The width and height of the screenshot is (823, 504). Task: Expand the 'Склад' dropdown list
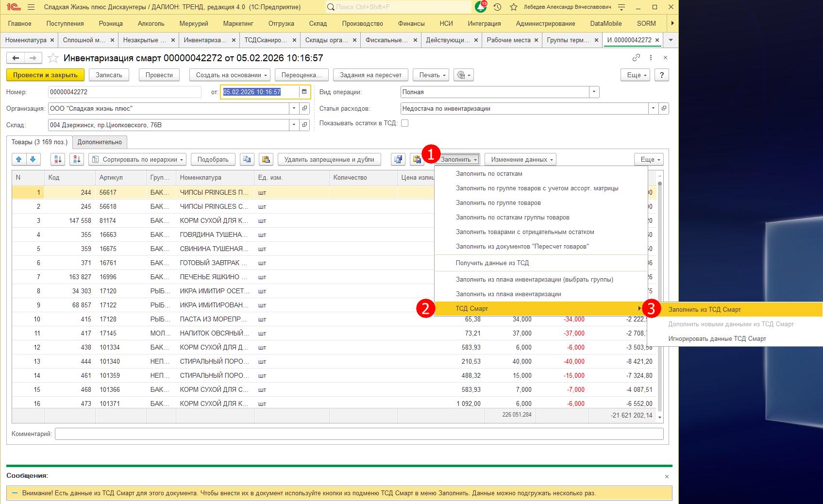point(294,125)
